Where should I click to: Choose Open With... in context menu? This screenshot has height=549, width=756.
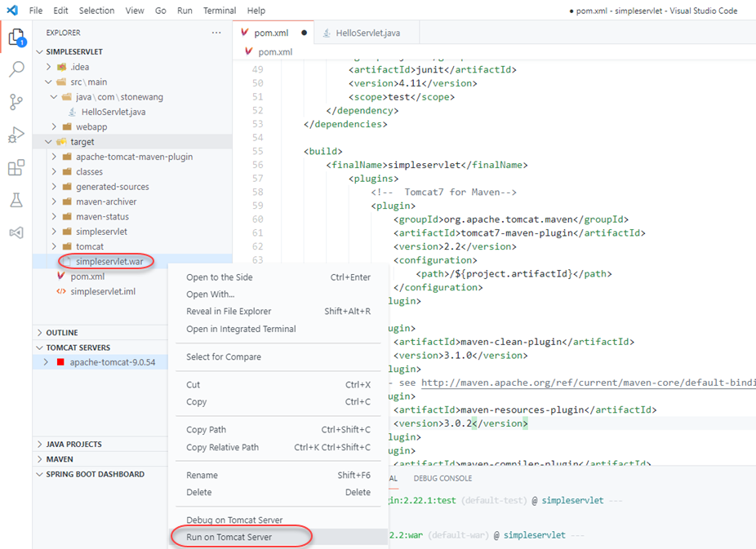[278, 294]
